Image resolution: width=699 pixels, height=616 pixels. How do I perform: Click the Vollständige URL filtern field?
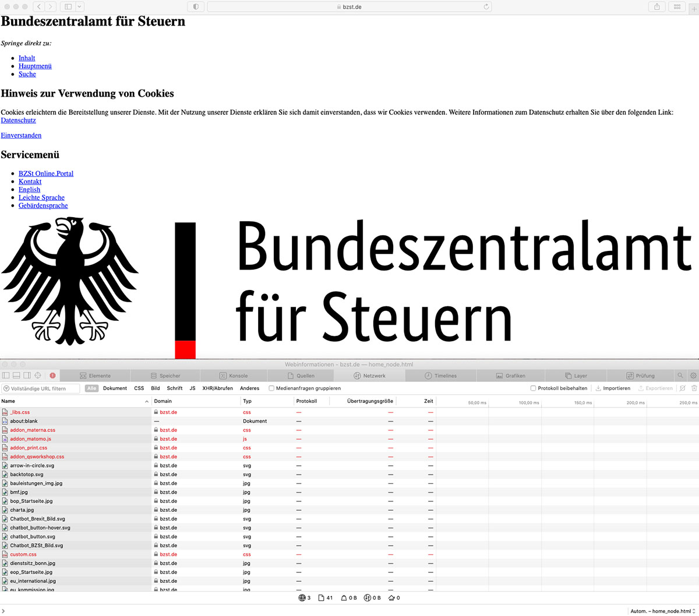pos(41,388)
